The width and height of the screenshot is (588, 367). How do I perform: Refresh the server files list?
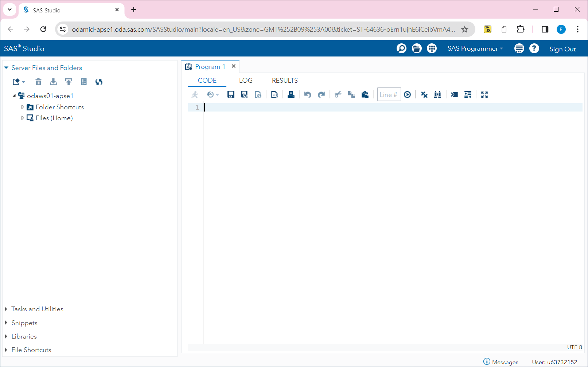tap(99, 82)
